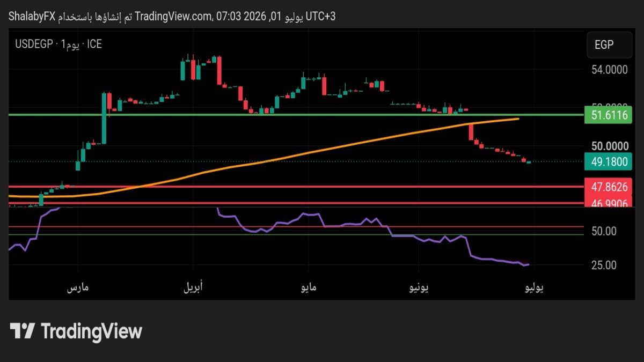644x362 pixels.
Task: Click the 25.00 RSI scale value
Action: click(604, 265)
